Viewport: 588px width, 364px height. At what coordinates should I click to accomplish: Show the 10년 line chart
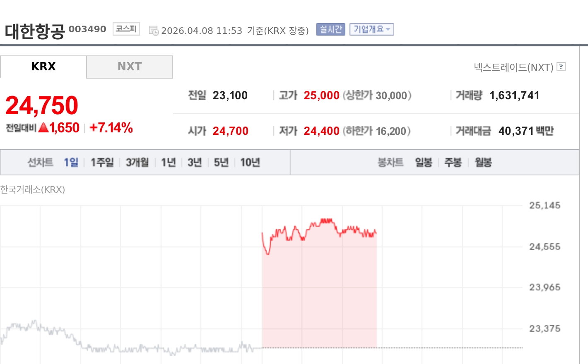[x=250, y=163]
